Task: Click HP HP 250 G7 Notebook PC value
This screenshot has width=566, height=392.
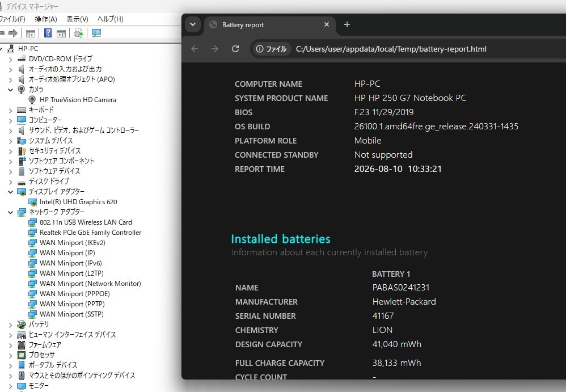Action: click(410, 98)
